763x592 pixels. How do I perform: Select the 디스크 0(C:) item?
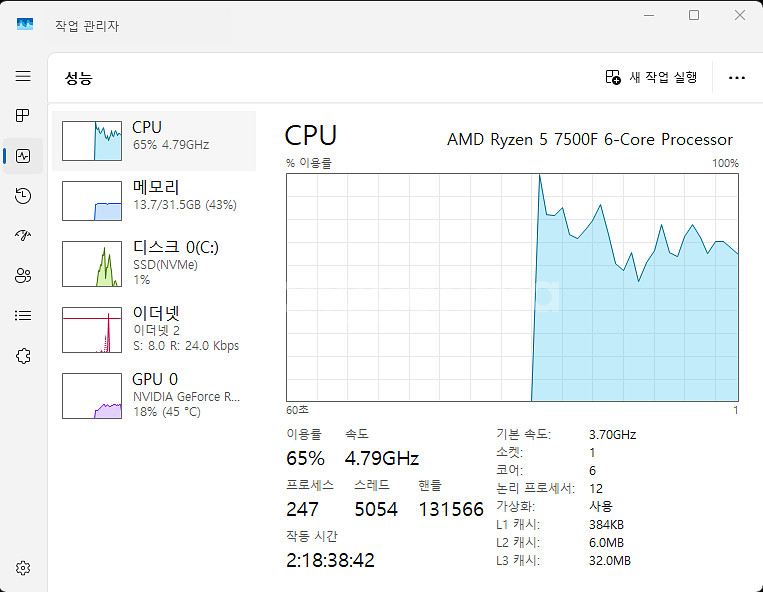pos(154,263)
